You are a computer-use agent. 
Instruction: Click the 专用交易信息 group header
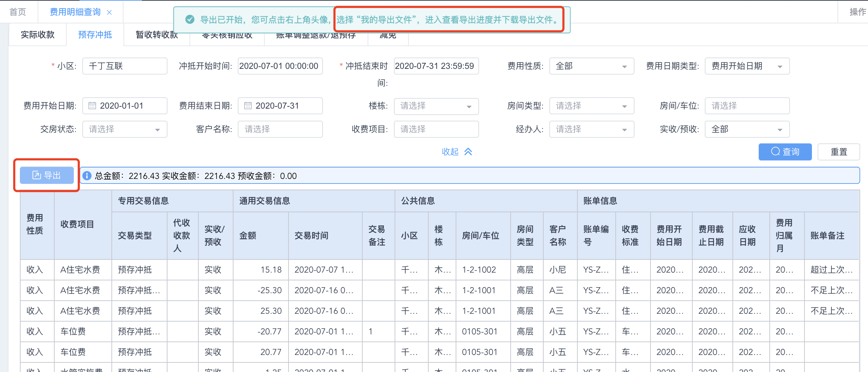tap(172, 201)
